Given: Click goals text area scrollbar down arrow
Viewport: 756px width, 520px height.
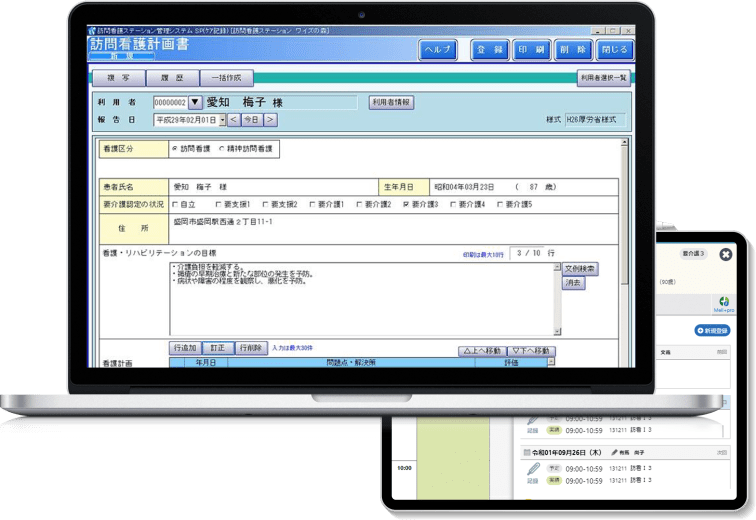Looking at the screenshot, I should (557, 332).
